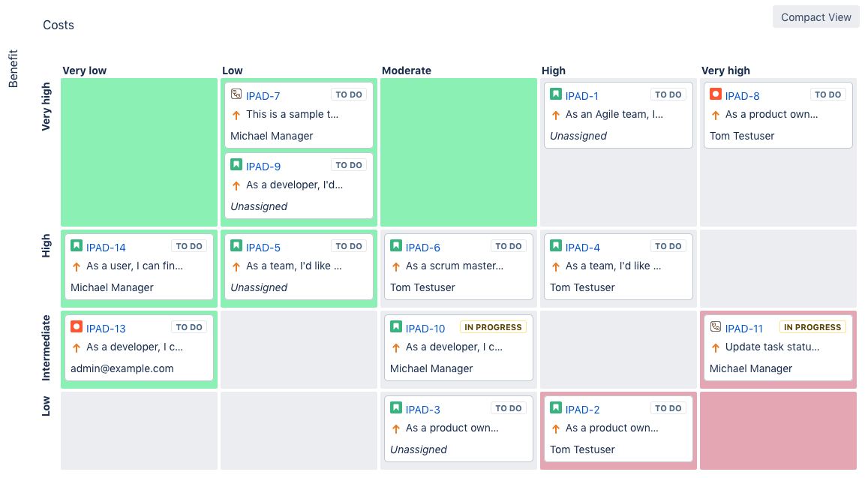Select the empty Very high benefit, Very low cost cell
The image size is (868, 478).
(x=139, y=152)
